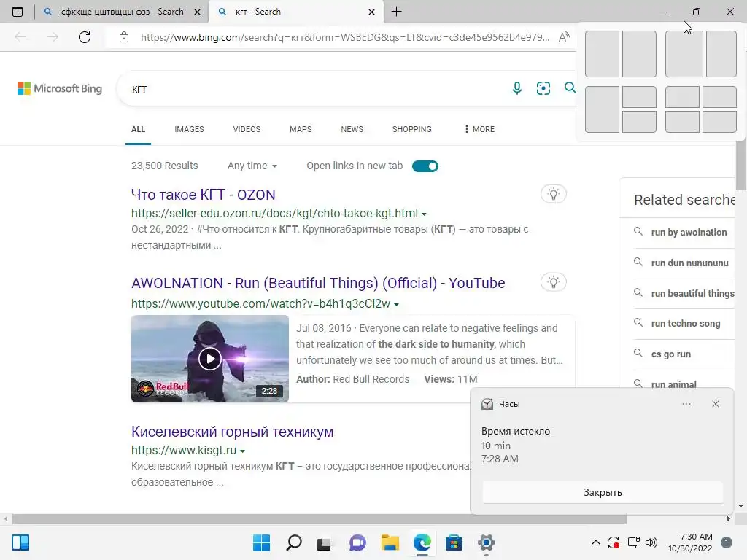Select the ALL results tab

click(x=138, y=129)
